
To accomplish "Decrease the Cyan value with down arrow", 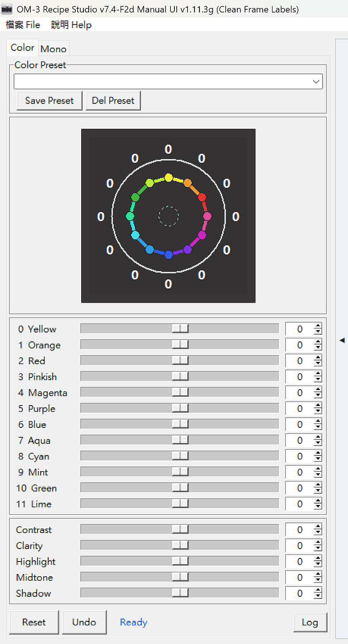I will coord(318,459).
